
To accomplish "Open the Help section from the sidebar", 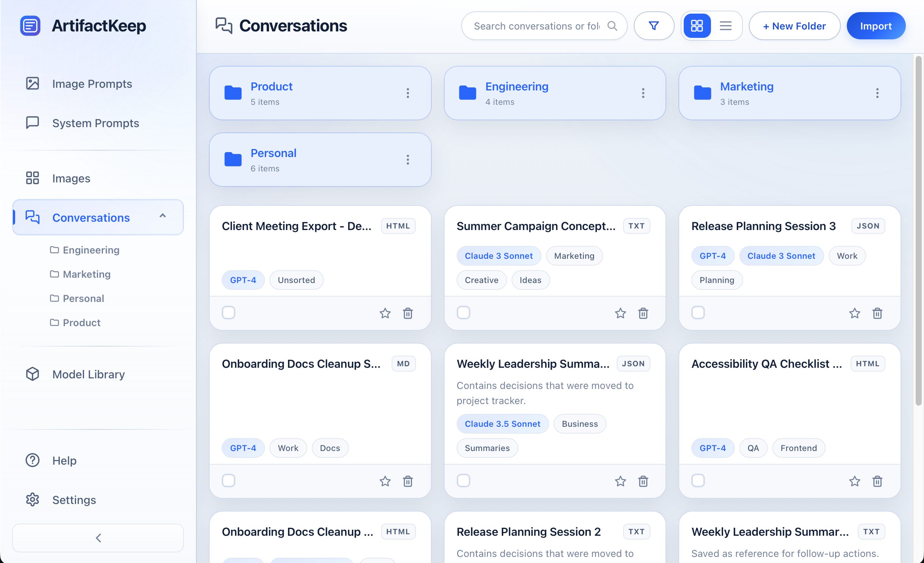I will tap(65, 460).
